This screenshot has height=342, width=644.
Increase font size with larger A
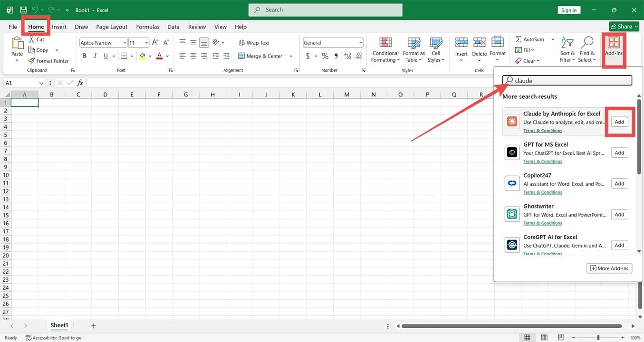[x=155, y=43]
